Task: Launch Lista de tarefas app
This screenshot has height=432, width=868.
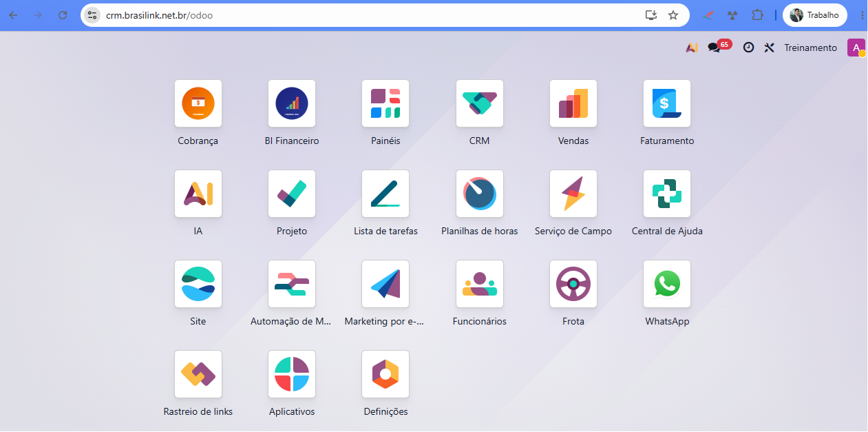Action: 385,194
